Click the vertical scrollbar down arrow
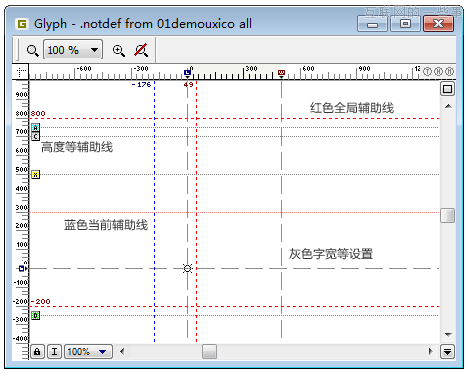 pyautogui.click(x=448, y=334)
